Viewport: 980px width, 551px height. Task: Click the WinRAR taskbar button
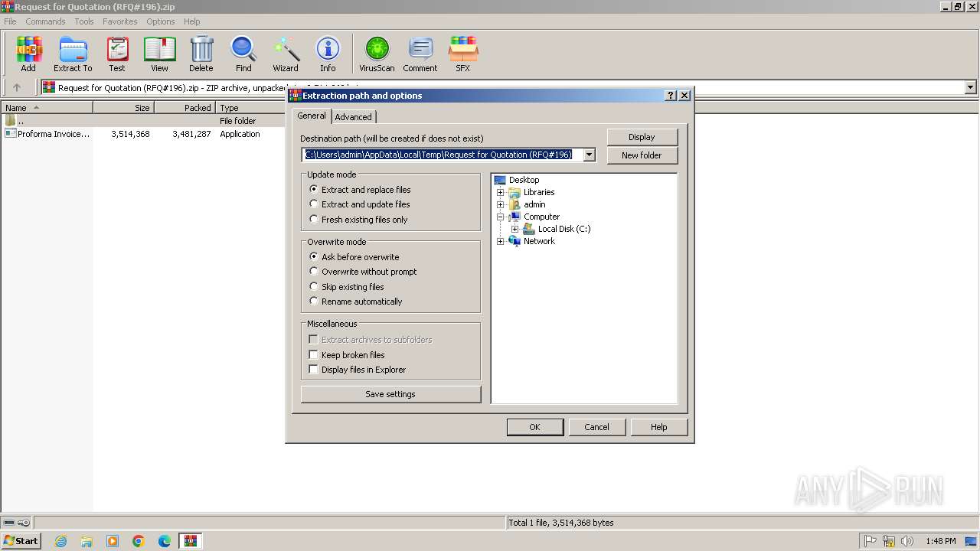click(x=191, y=541)
